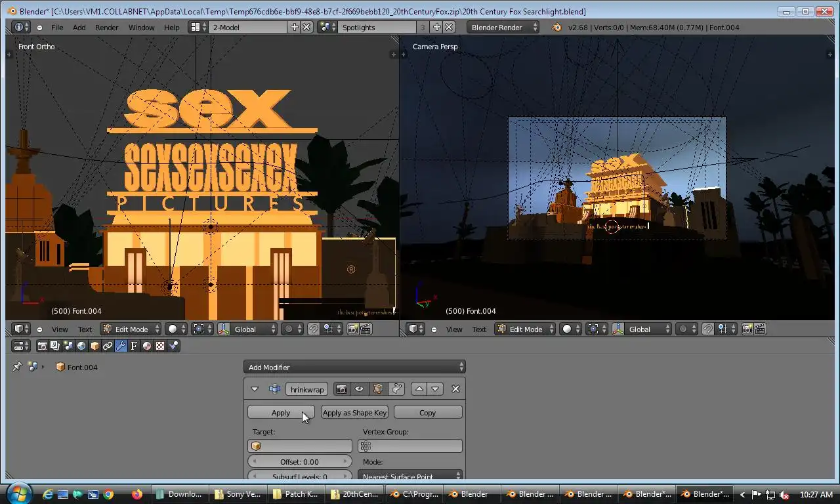
Task: Toggle modifier display in edit mode
Action: [x=378, y=389]
